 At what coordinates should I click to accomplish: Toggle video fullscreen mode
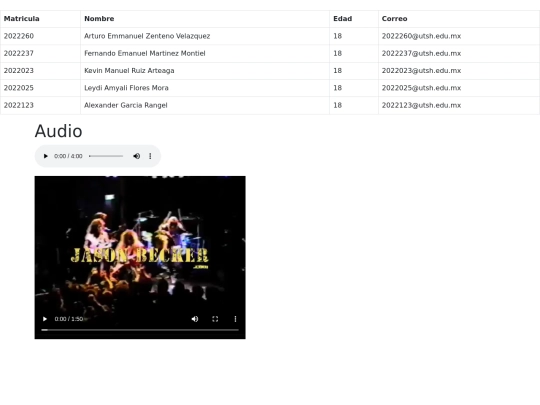pos(215,319)
